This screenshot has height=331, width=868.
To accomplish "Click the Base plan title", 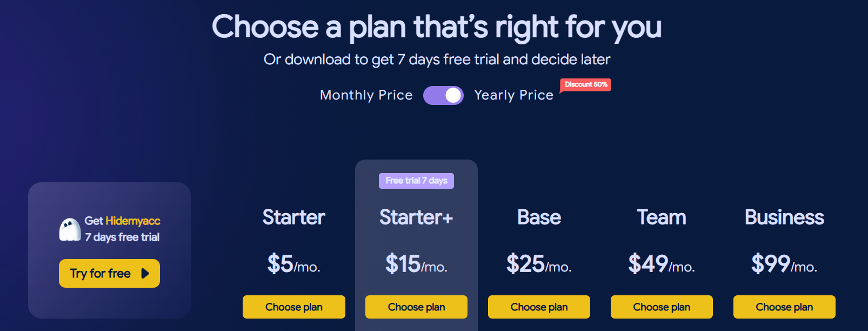I will [x=539, y=217].
